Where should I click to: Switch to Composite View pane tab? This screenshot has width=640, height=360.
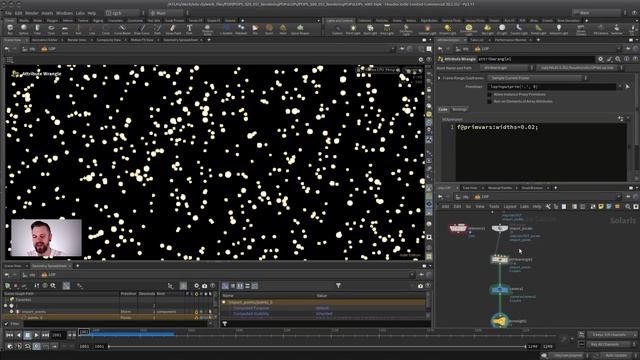pos(109,40)
